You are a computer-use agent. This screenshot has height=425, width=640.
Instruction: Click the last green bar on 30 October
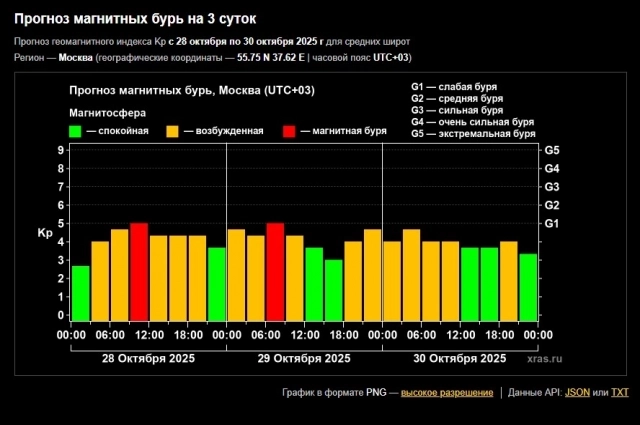(x=528, y=286)
